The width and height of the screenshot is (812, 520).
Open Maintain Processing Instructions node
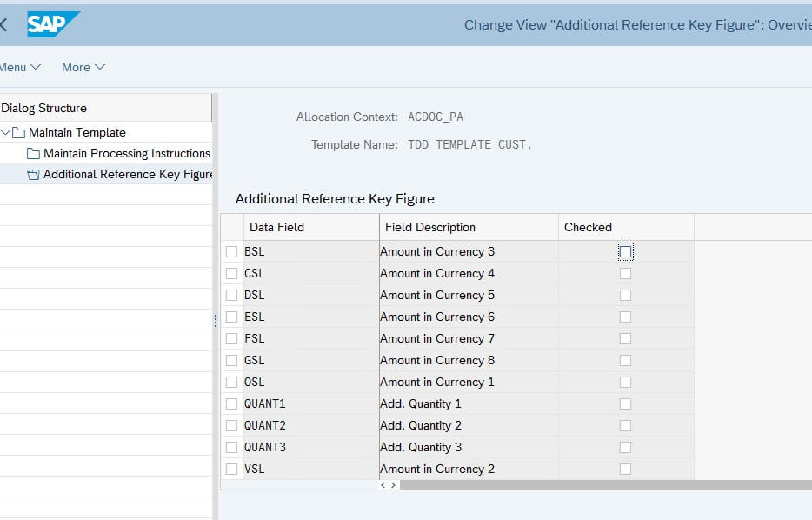(x=127, y=153)
